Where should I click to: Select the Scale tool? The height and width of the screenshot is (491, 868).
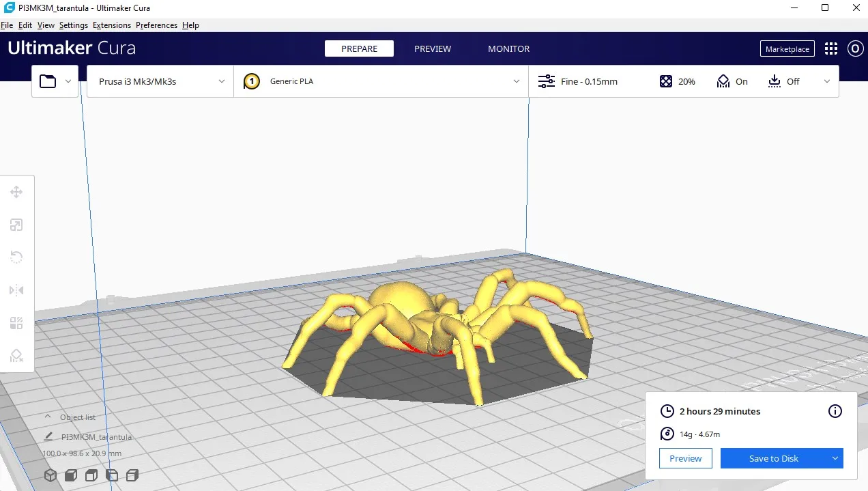16,225
